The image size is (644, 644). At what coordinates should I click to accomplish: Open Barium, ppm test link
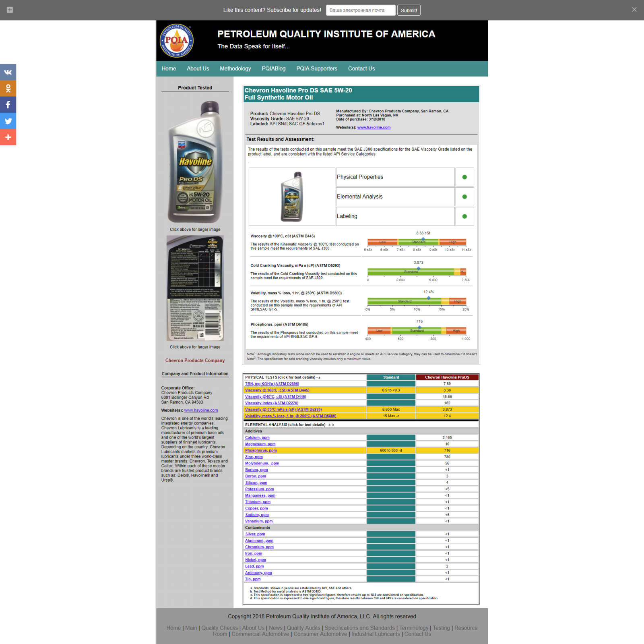pos(256,470)
